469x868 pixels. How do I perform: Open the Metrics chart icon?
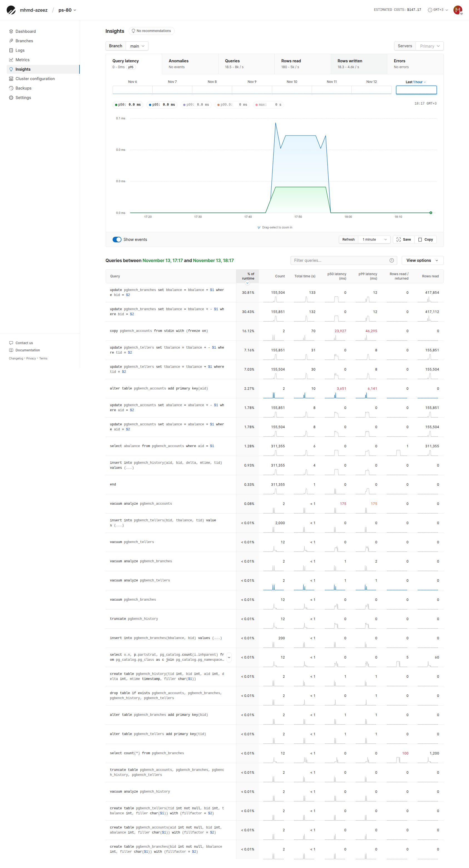click(x=11, y=60)
